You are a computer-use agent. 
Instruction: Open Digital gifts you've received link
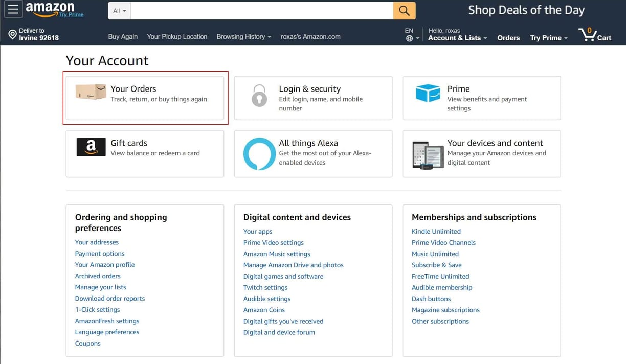(x=283, y=322)
